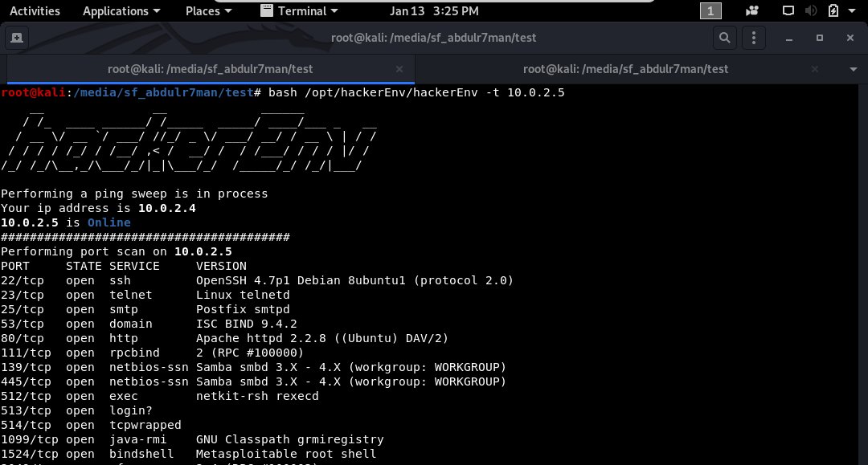Click the 23/tcp telnet row
Image resolution: width=868 pixels, height=465 pixels.
click(x=145, y=295)
